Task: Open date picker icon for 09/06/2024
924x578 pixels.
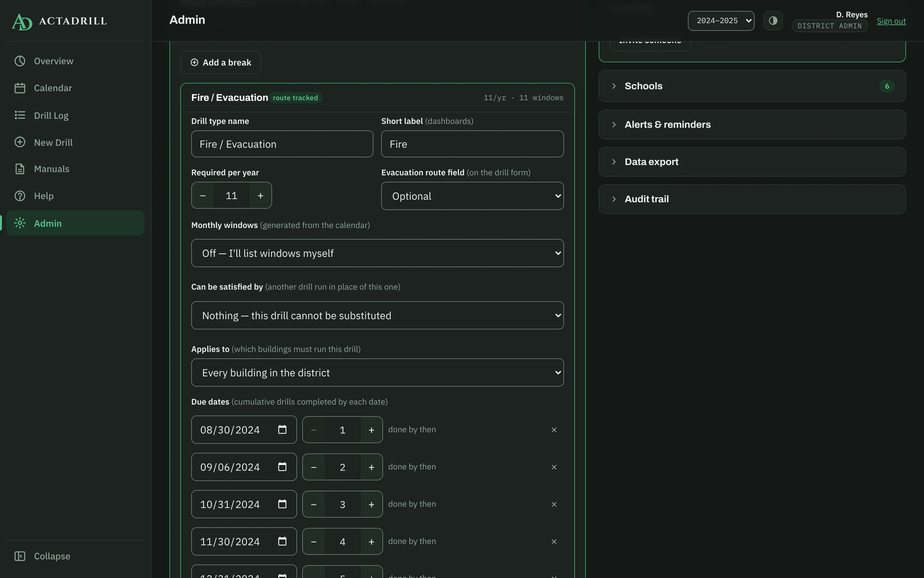Action: point(282,467)
